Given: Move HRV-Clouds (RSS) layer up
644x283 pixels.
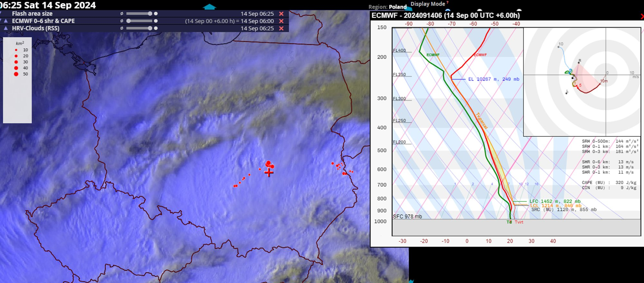Looking at the screenshot, I should 6,28.
